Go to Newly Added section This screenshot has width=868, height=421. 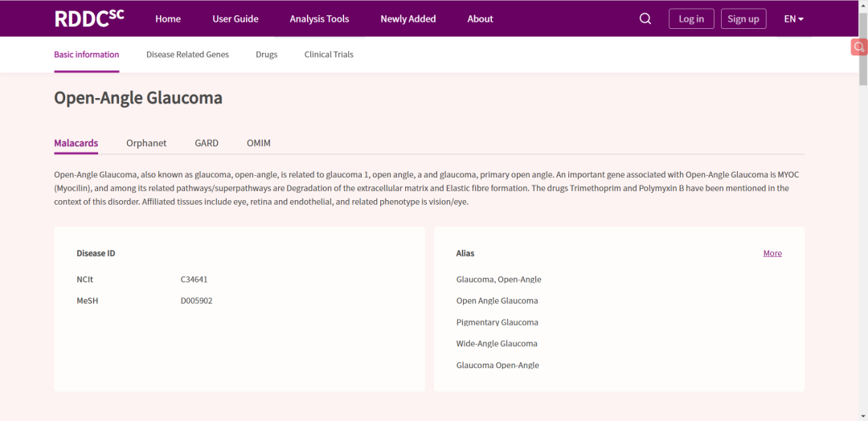pyautogui.click(x=408, y=19)
